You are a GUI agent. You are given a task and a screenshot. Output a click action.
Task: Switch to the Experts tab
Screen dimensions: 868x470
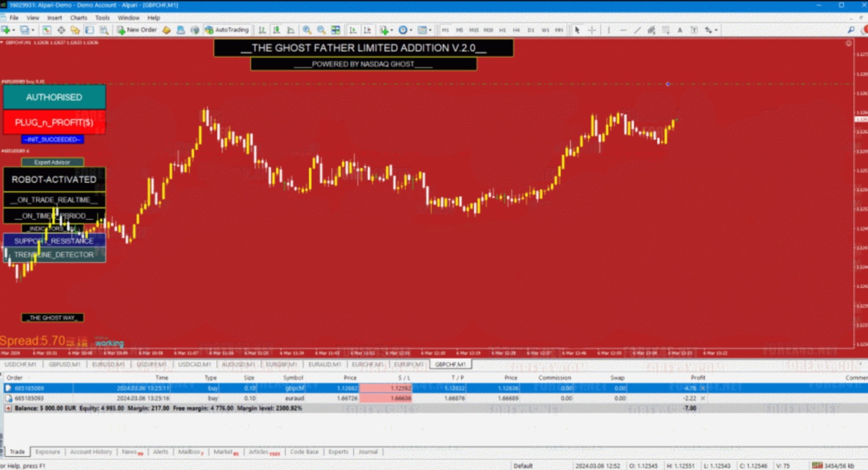pyautogui.click(x=338, y=452)
